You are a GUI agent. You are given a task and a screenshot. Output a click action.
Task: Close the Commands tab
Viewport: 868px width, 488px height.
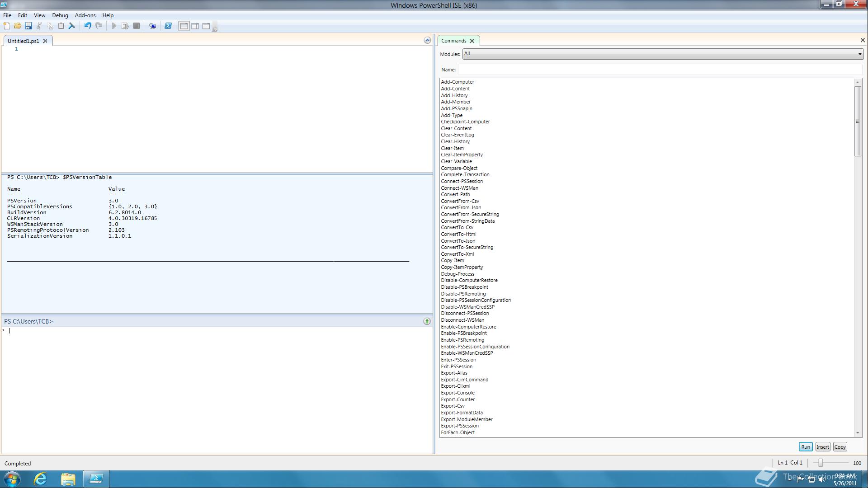coord(472,41)
